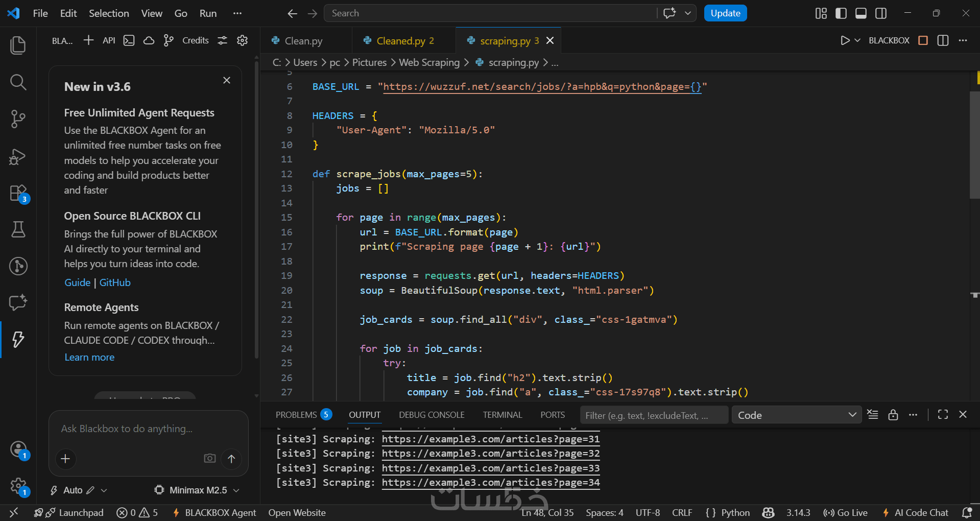Screen dimensions: 980x521
Task: Open the Code output channel dropdown
Action: 796,415
